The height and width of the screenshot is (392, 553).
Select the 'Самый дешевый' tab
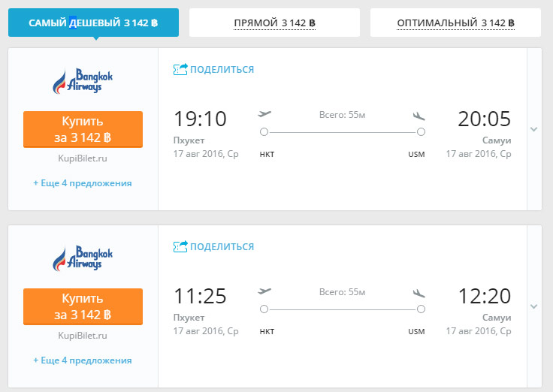click(x=93, y=23)
